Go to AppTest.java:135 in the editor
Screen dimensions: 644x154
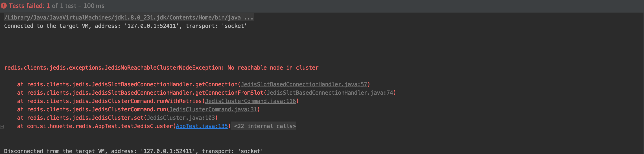pyautogui.click(x=202, y=126)
